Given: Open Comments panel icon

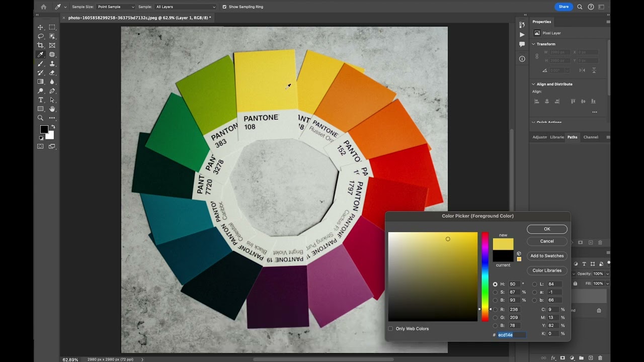Looking at the screenshot, I should click(x=522, y=44).
